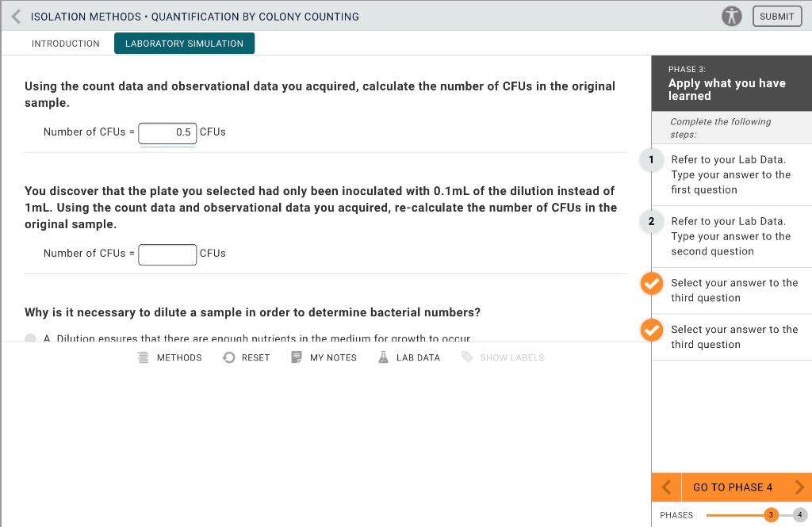
Task: Select the Laboratory Simulation tab
Action: tap(184, 44)
